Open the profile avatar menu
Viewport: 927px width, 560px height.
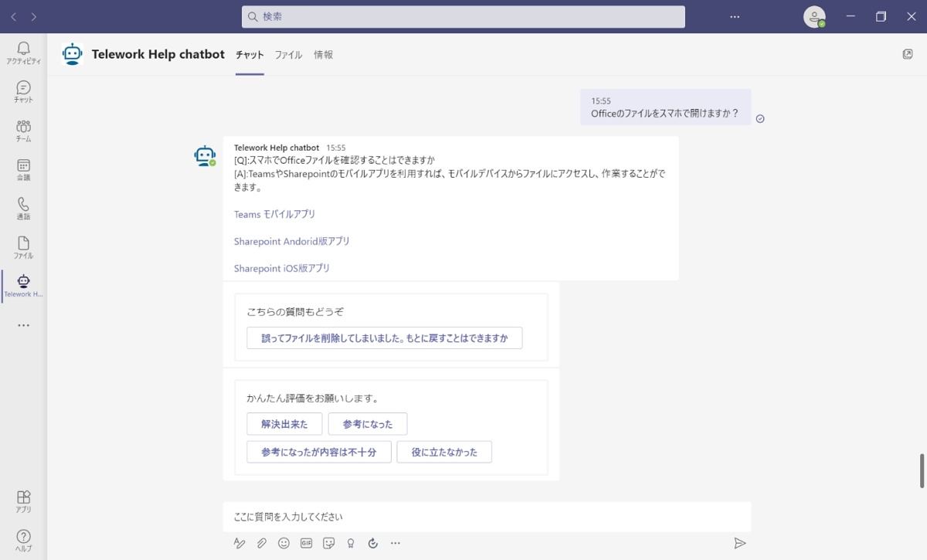click(814, 16)
